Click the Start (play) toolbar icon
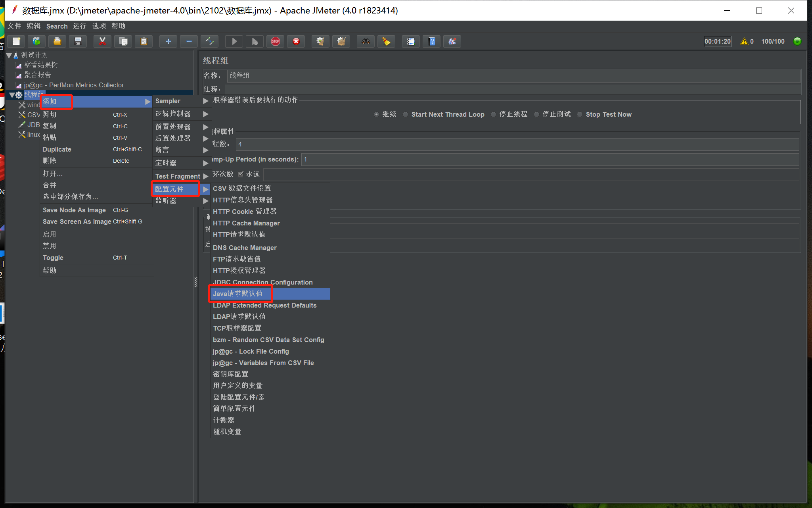812x508 pixels. coord(234,41)
